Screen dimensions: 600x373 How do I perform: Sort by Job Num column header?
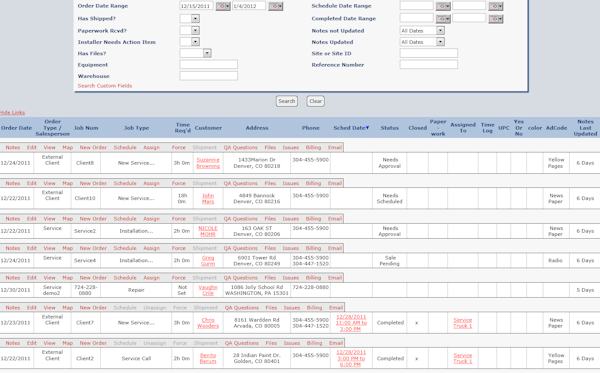tap(86, 128)
